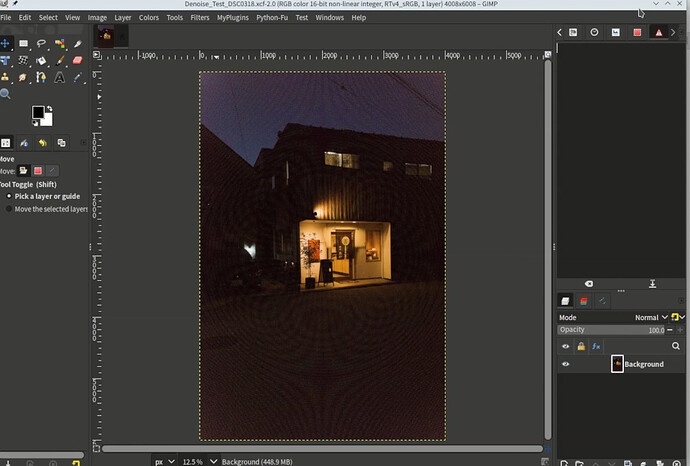The image size is (690, 466).
Task: Select the Paths tool
Action: (x=41, y=77)
